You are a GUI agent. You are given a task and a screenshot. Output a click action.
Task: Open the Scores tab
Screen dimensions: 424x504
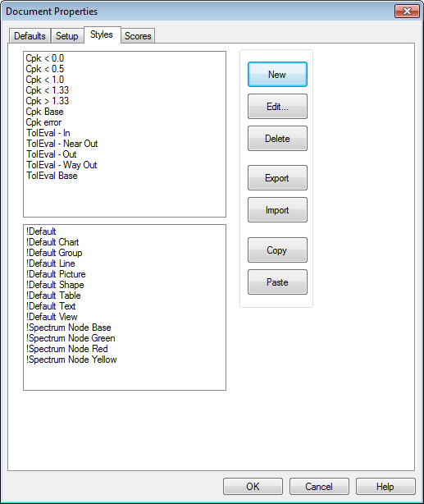138,35
